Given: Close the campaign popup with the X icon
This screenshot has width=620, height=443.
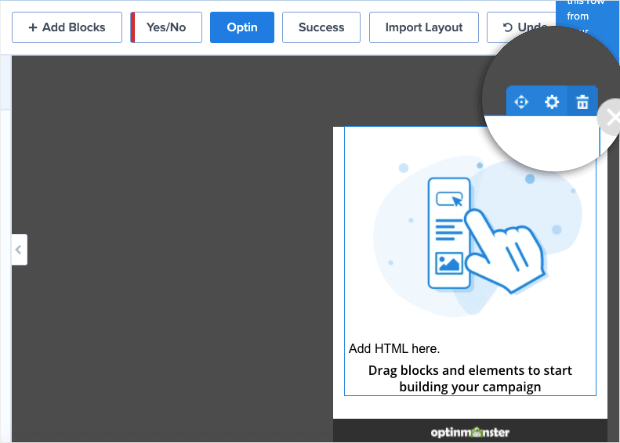Looking at the screenshot, I should pos(611,118).
